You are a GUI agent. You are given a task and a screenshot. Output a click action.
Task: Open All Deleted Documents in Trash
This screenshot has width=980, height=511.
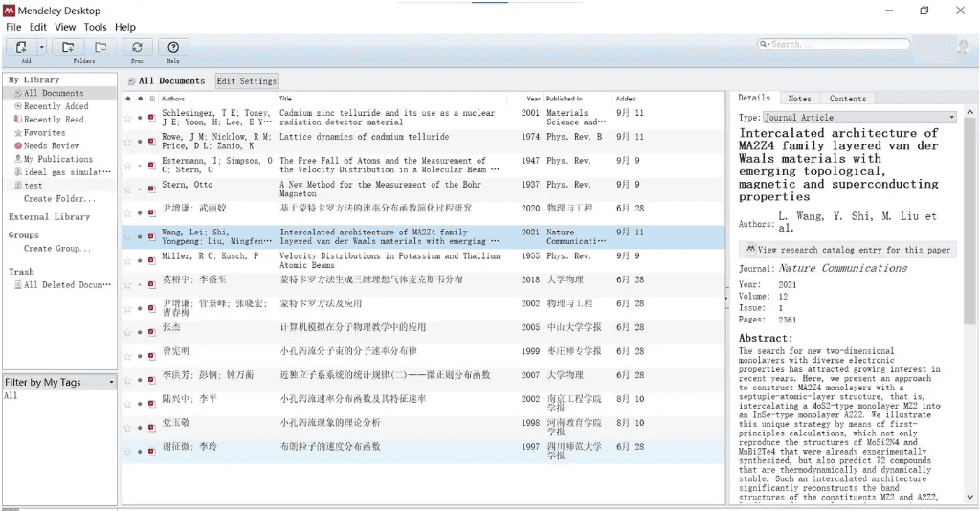(x=68, y=284)
